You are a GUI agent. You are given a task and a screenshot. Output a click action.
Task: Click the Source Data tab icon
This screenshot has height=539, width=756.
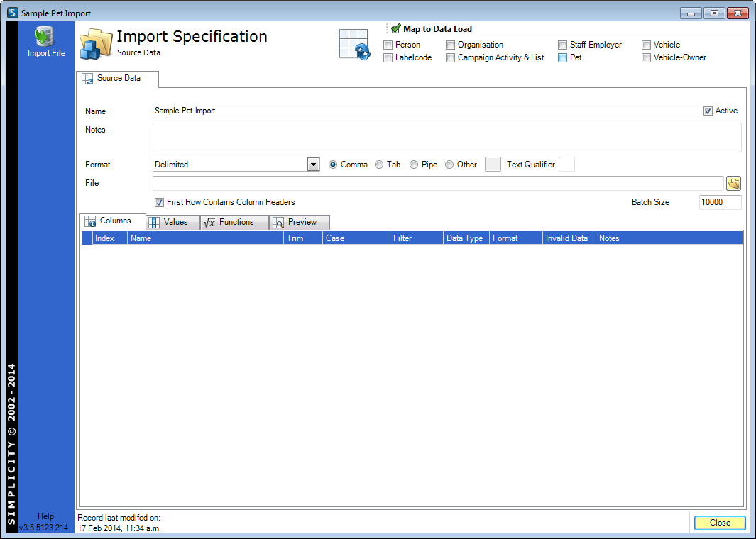pyautogui.click(x=87, y=79)
